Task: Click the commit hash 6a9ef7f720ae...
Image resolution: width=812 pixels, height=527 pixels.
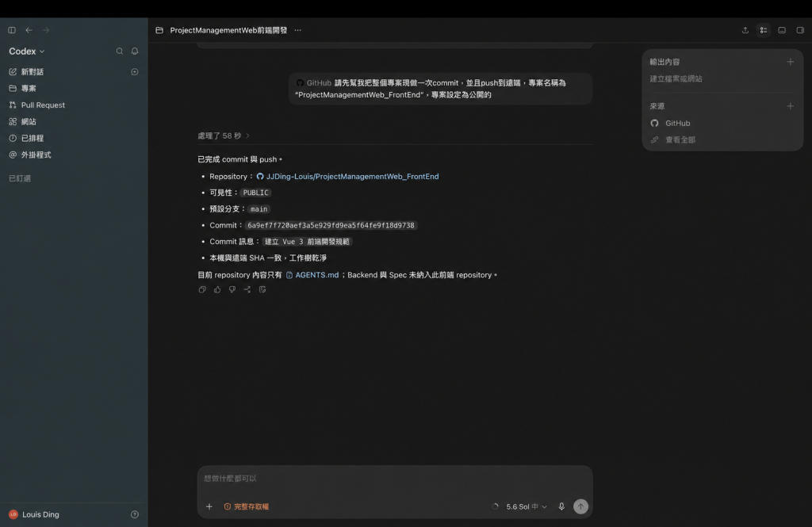Action: [x=331, y=225]
